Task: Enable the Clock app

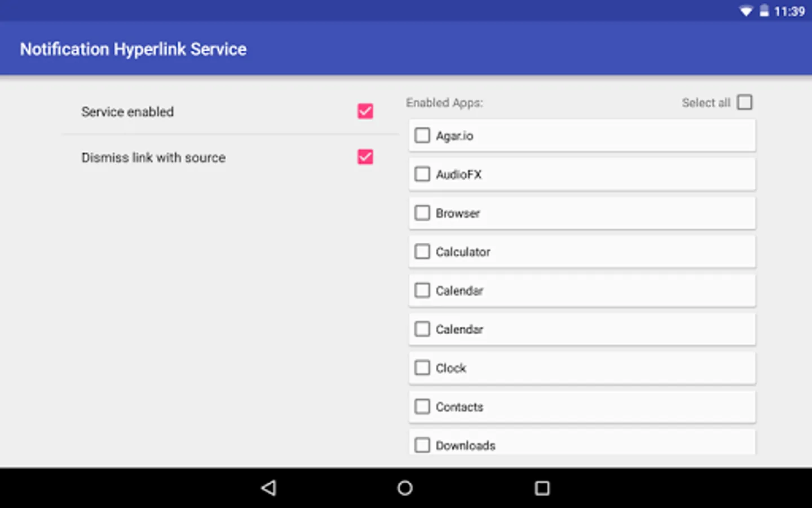Action: pyautogui.click(x=422, y=367)
